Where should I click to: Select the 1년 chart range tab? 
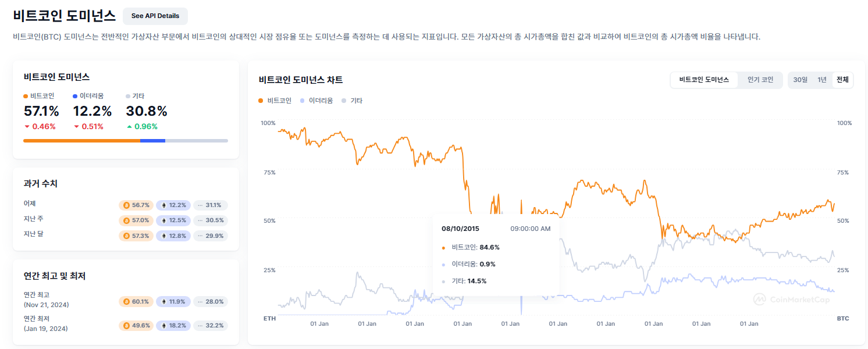click(823, 80)
